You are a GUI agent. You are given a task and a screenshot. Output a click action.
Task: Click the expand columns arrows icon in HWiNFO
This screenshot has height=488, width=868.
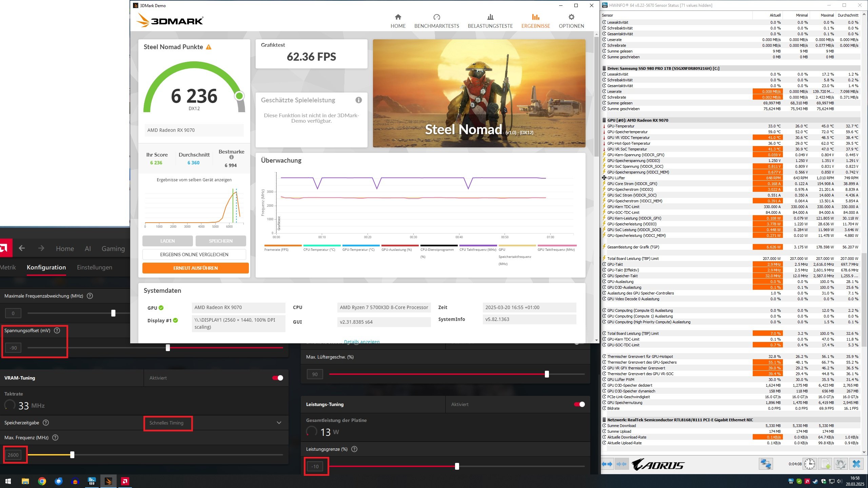click(607, 464)
